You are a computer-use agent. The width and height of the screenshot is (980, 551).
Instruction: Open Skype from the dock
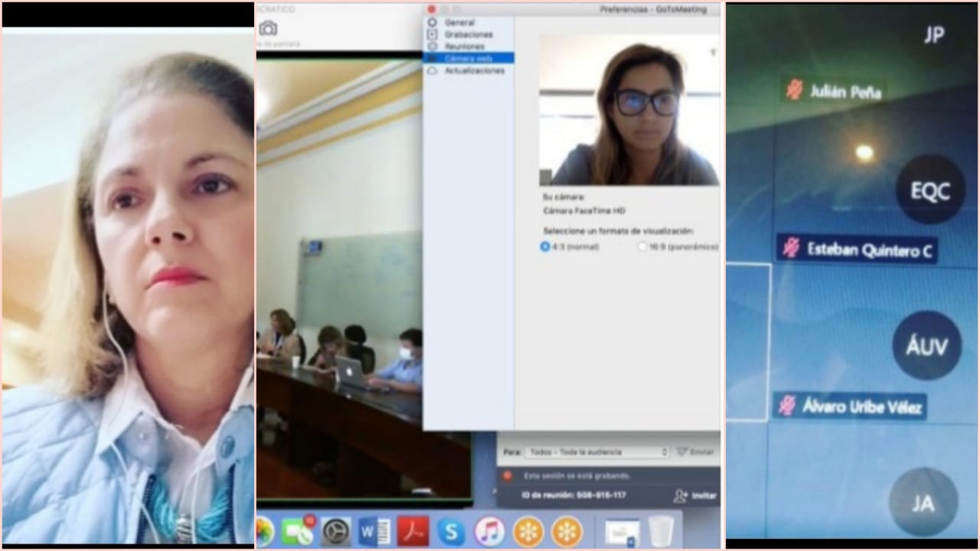coord(451,531)
